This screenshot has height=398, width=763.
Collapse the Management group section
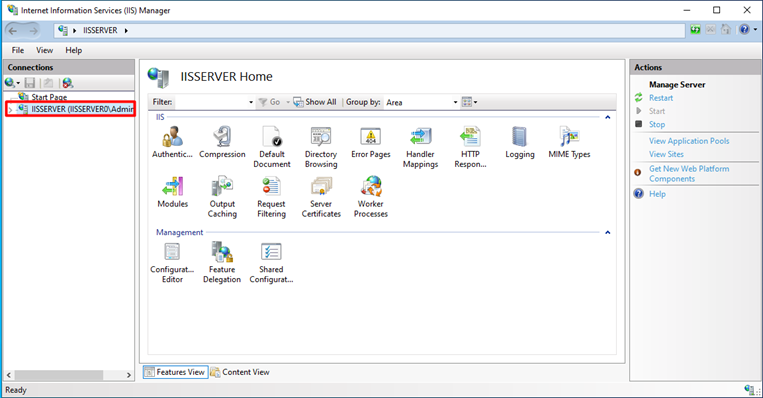[x=607, y=233]
